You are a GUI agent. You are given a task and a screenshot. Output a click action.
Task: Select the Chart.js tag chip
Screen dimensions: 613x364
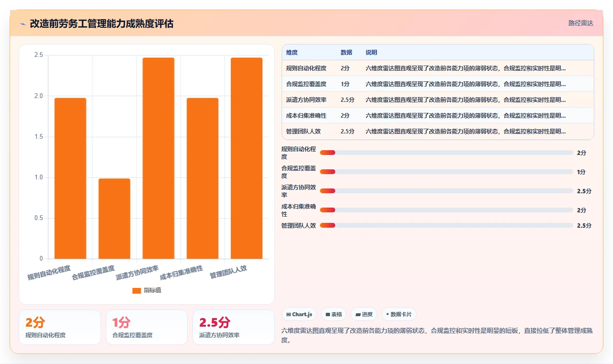299,314
